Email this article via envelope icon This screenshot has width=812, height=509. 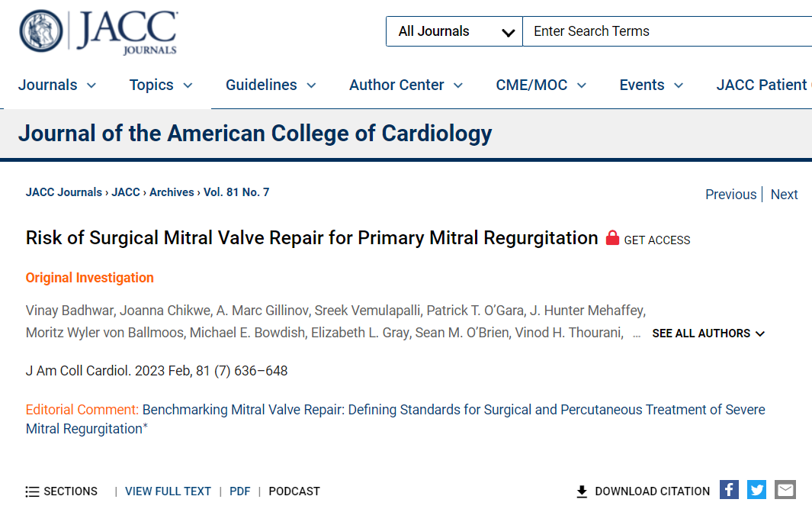[785, 490]
